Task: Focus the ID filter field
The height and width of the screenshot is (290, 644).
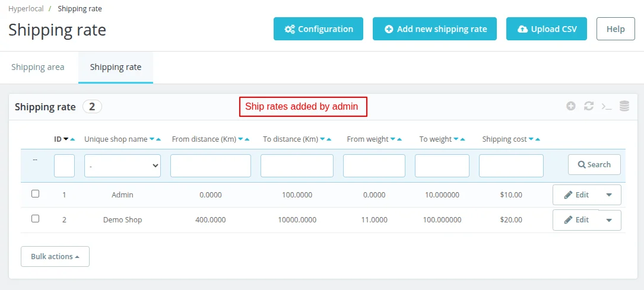Action: point(65,165)
